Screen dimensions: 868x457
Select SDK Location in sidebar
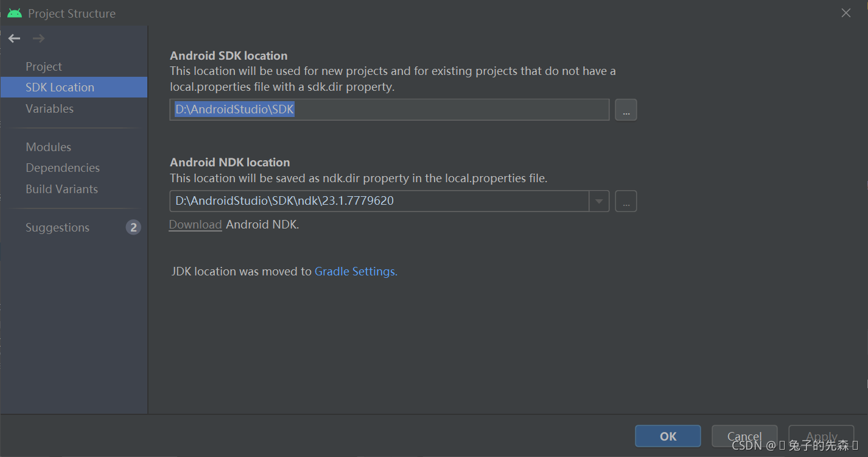coord(74,87)
